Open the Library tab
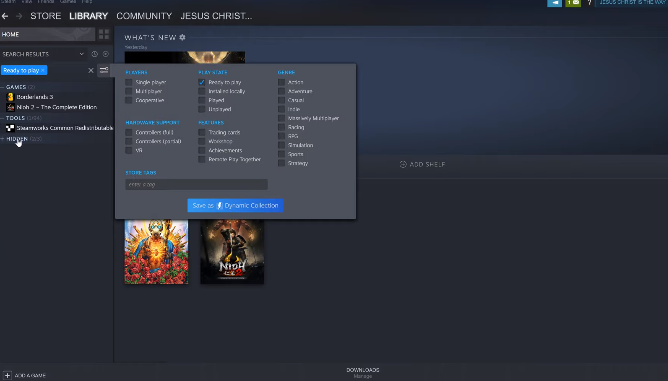Screen dimensions: 668x381 click(x=89, y=16)
